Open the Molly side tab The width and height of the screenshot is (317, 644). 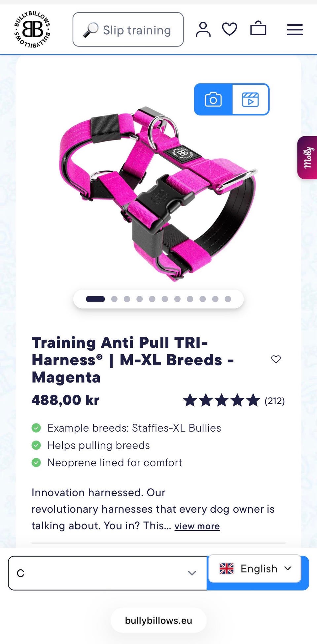tap(307, 158)
